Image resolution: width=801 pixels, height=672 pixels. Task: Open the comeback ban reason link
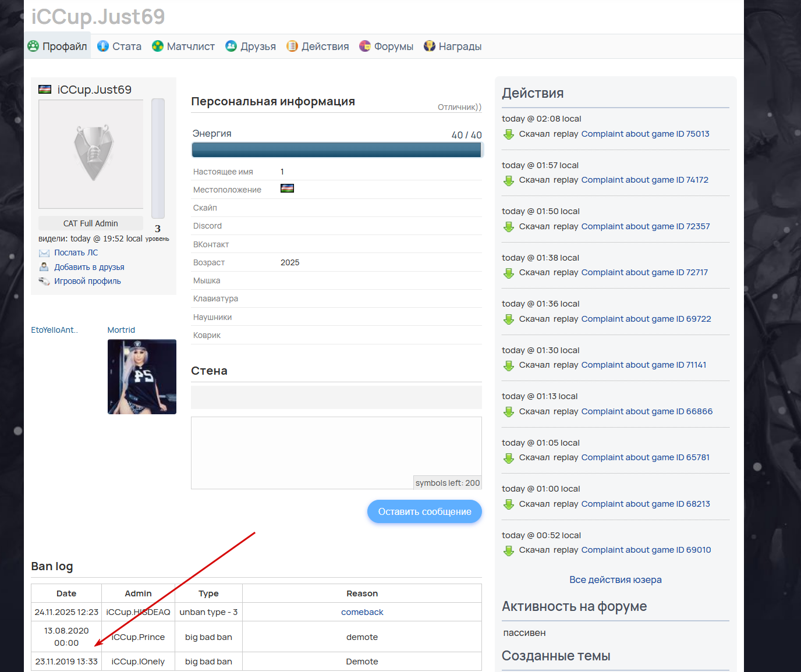click(x=362, y=612)
